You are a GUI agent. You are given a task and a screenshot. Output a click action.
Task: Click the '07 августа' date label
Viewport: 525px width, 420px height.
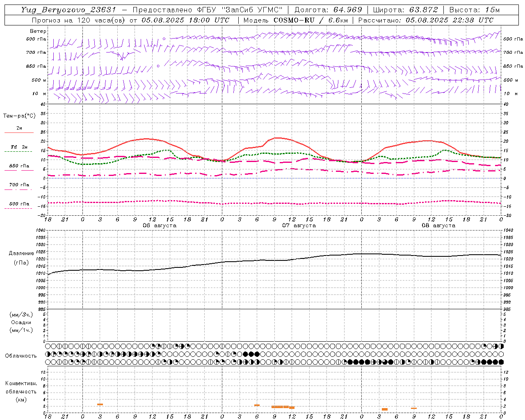tap(299, 226)
